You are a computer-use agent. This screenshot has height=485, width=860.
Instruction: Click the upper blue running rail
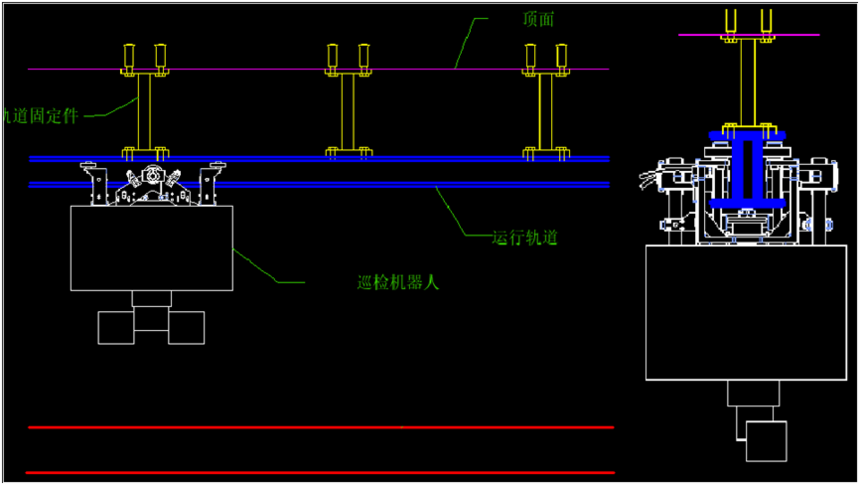click(x=400, y=159)
